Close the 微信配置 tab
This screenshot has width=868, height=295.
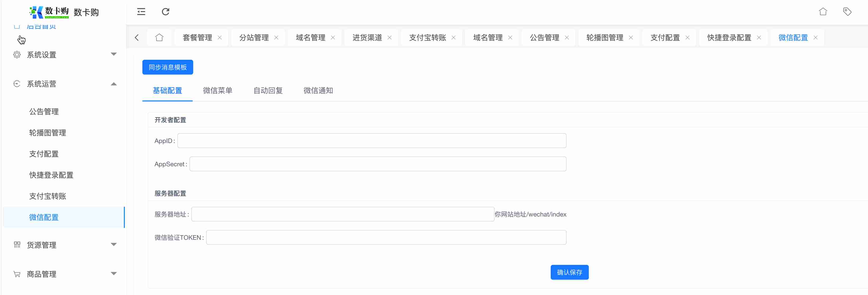[x=816, y=37]
